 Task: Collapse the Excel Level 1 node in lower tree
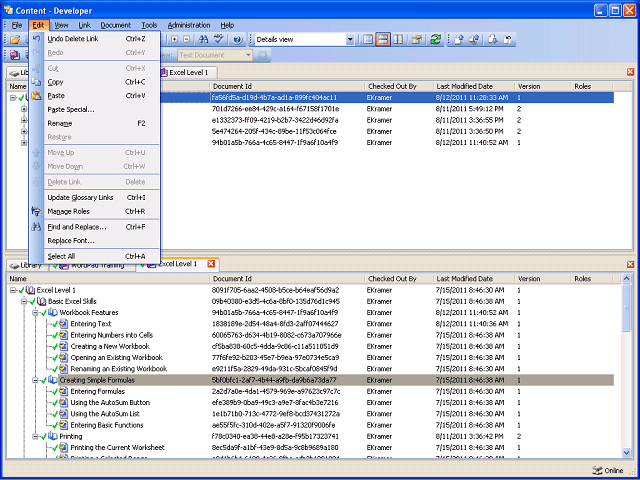coord(13,290)
